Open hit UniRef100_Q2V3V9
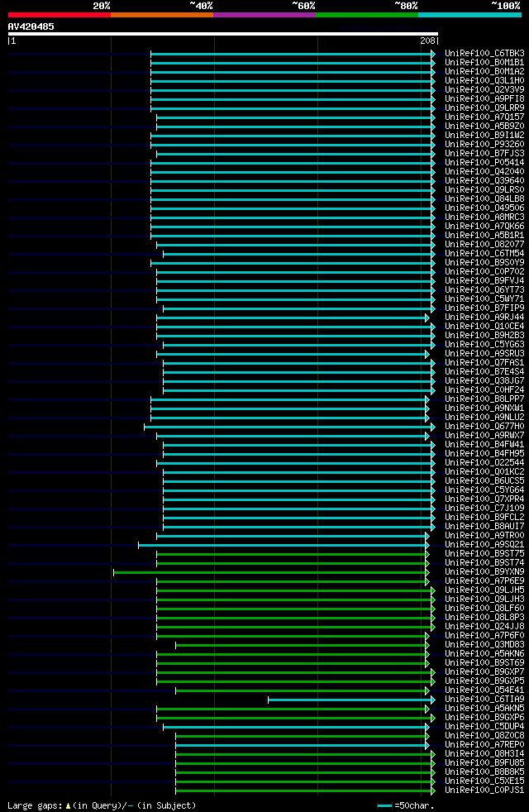This screenshot has width=529, height=812. 484,89
